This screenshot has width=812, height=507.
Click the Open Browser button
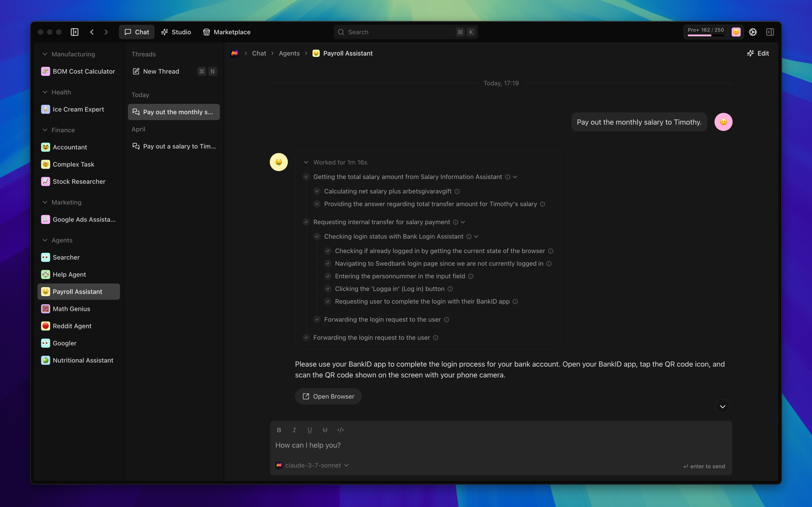(x=328, y=396)
